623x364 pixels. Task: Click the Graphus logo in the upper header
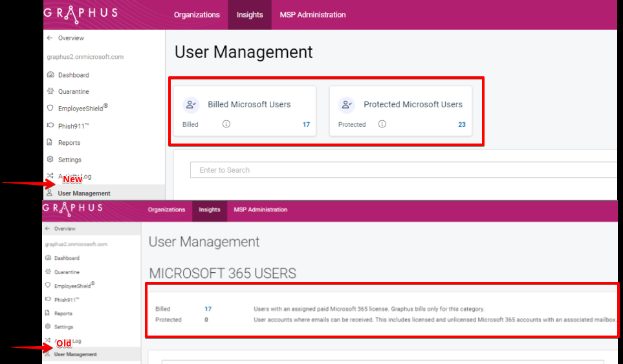pos(81,14)
